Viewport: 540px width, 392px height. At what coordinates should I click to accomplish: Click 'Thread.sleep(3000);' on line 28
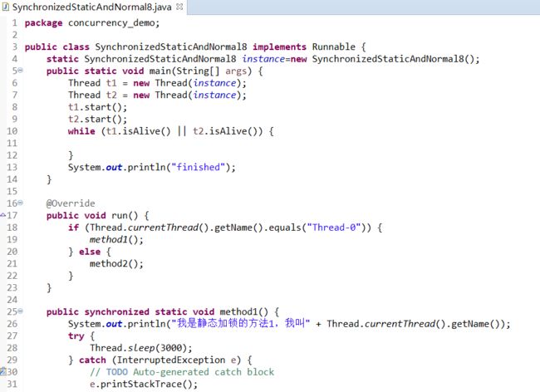pyautogui.click(x=141, y=348)
